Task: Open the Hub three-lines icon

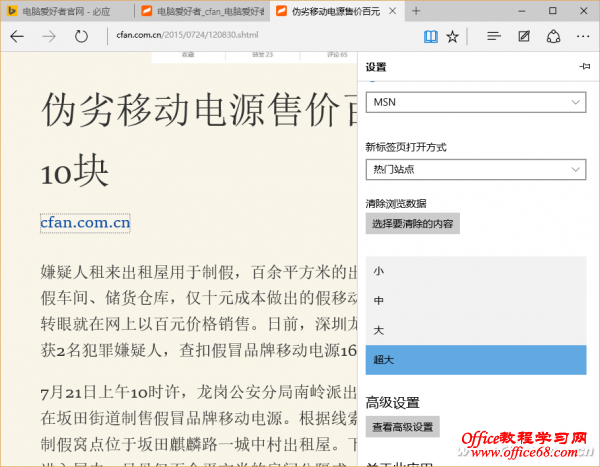Action: pos(494,36)
